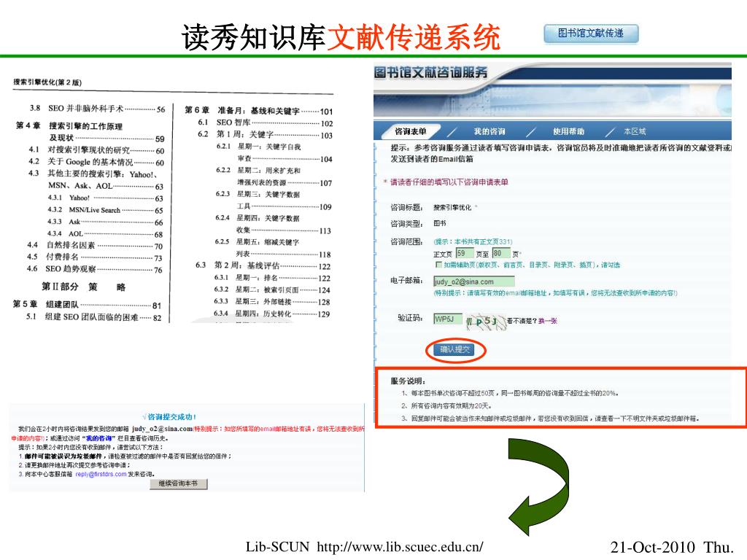Click chapter heading 第5章 组建团队
Image resolution: width=747 pixels, height=560 pixels.
[x=88, y=305]
